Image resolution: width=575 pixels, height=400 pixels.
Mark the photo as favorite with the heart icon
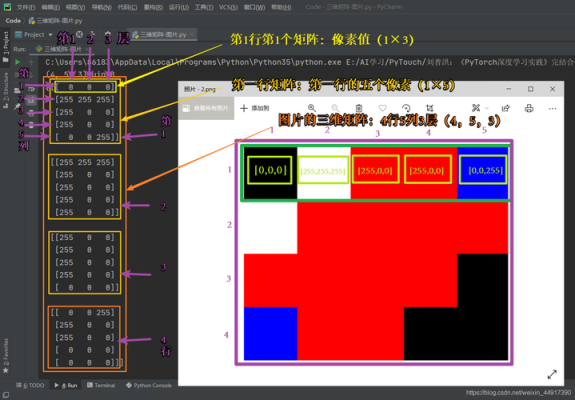(x=382, y=108)
